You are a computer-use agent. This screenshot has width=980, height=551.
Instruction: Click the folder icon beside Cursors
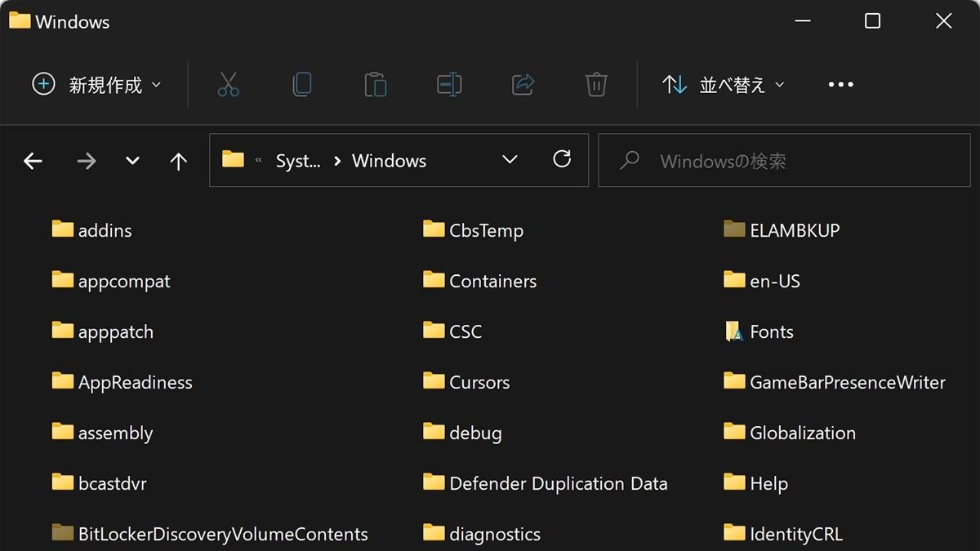(x=434, y=380)
